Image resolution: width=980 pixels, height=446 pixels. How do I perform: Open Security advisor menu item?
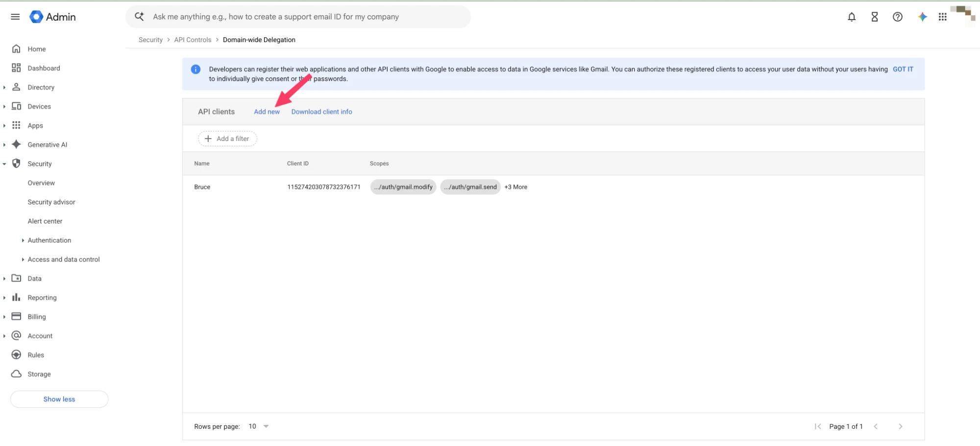click(51, 202)
